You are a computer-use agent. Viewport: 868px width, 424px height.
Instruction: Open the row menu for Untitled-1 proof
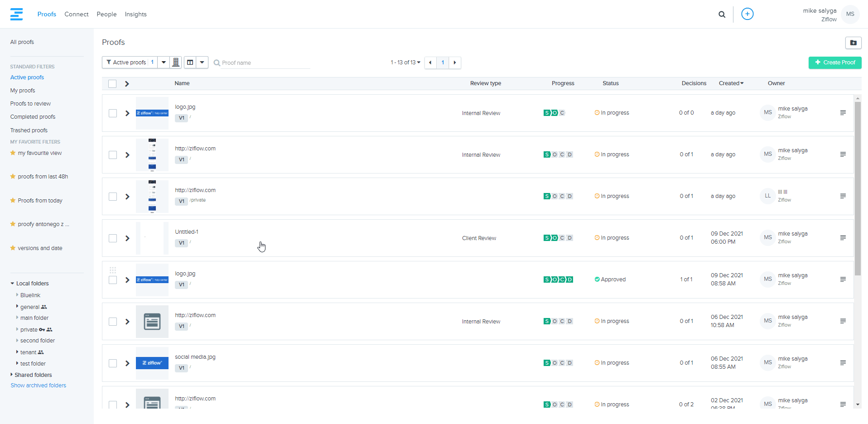[x=843, y=238]
